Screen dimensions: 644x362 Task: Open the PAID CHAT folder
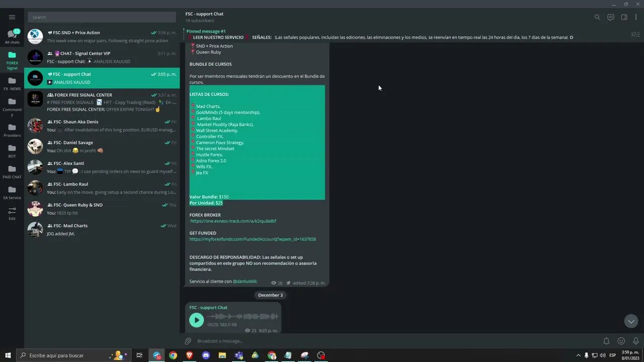12,172
